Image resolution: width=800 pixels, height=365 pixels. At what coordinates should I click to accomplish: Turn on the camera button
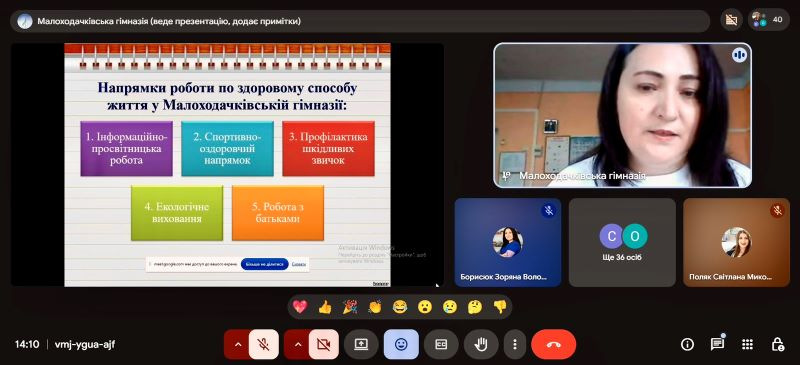(x=324, y=344)
